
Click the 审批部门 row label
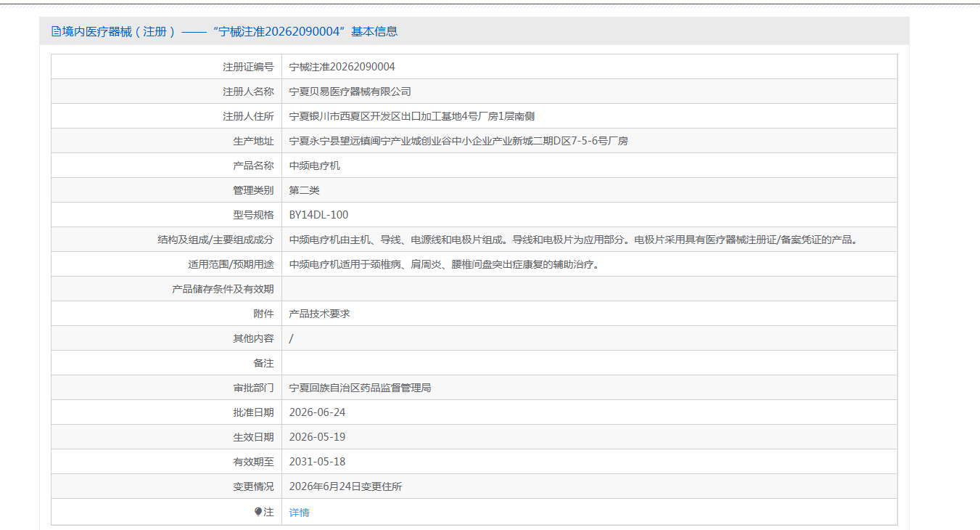tap(253, 388)
